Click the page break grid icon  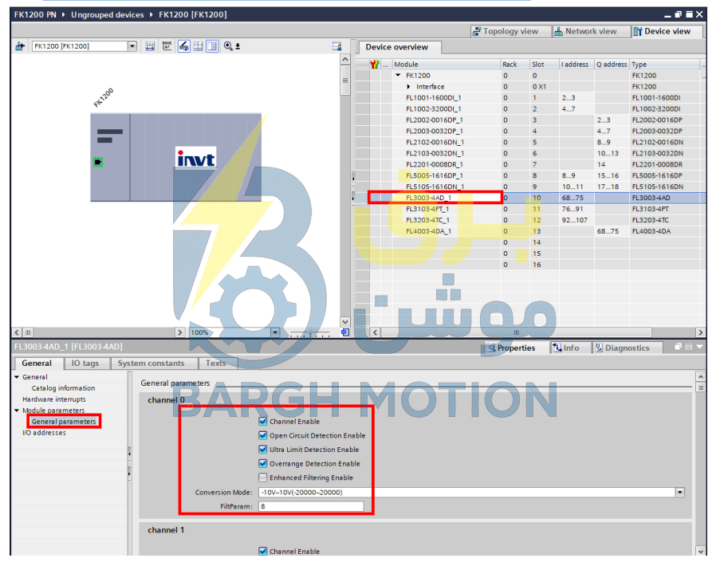(199, 46)
